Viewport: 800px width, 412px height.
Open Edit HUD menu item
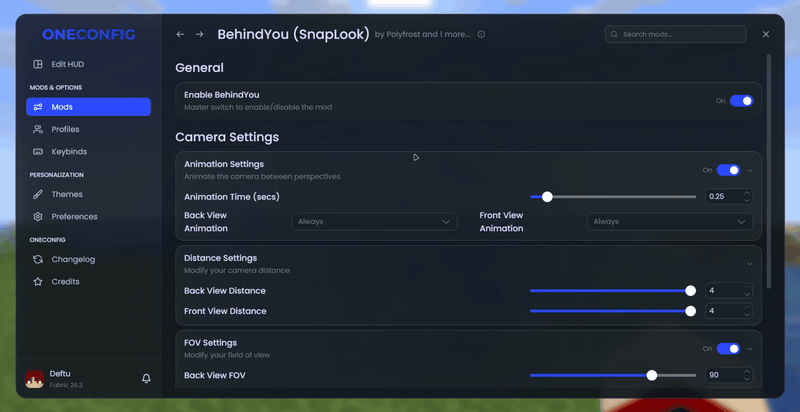point(88,64)
